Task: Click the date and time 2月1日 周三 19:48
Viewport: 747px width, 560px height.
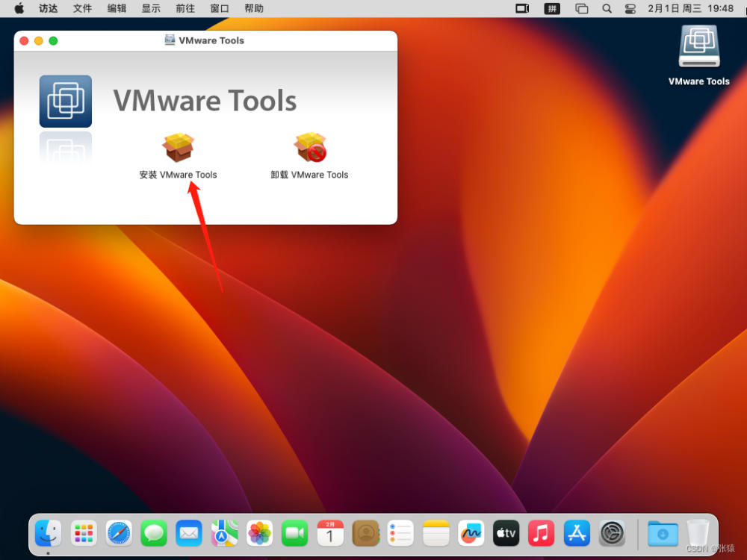Action: coord(690,8)
